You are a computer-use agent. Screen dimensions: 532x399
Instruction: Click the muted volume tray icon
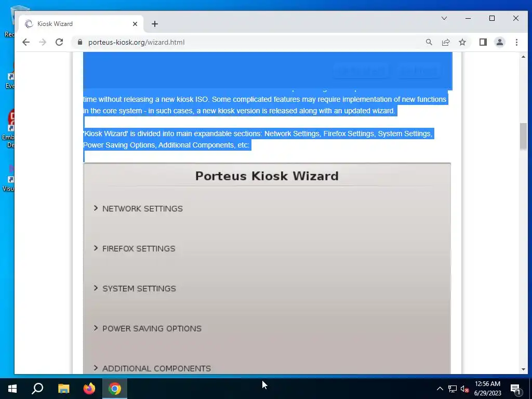click(465, 389)
